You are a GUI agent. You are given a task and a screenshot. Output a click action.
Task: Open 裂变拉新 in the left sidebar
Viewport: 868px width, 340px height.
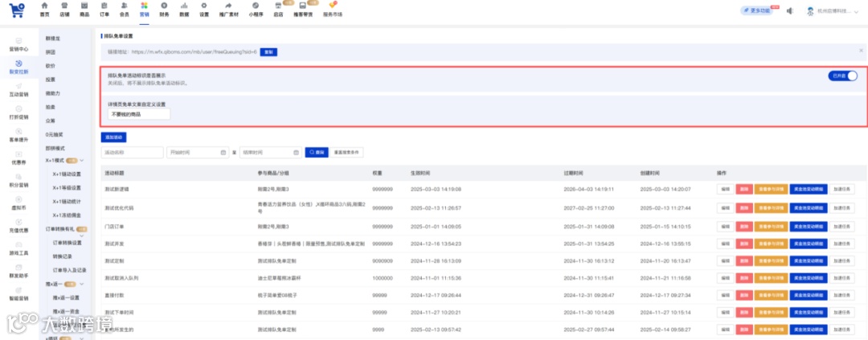point(18,68)
